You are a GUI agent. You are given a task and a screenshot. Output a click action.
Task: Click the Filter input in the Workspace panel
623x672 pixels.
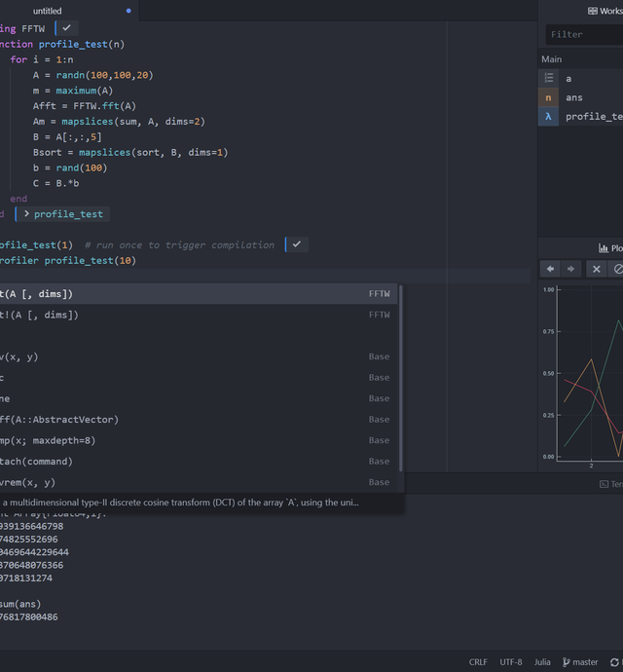584,34
